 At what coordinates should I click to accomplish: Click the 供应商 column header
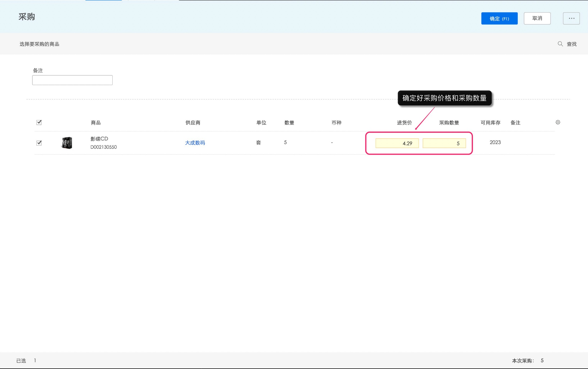(193, 123)
